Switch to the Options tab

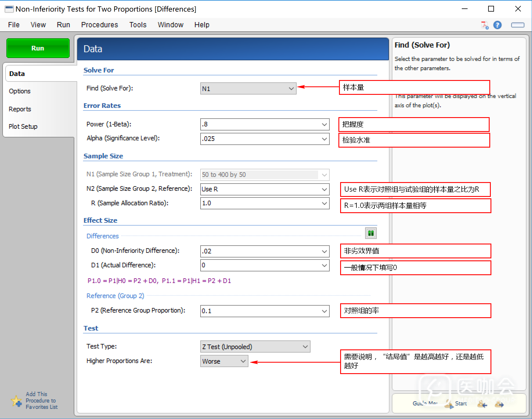(x=20, y=91)
